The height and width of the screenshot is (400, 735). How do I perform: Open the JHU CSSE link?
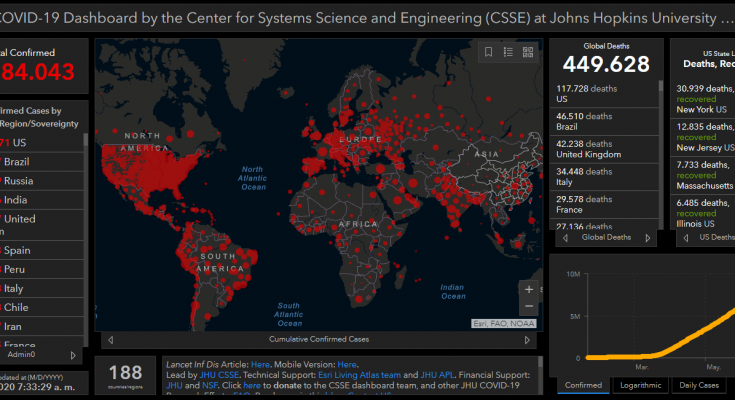219,375
